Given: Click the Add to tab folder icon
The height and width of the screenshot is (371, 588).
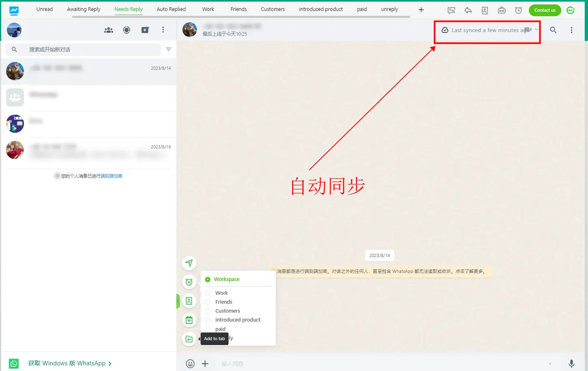Looking at the screenshot, I should pos(189,339).
